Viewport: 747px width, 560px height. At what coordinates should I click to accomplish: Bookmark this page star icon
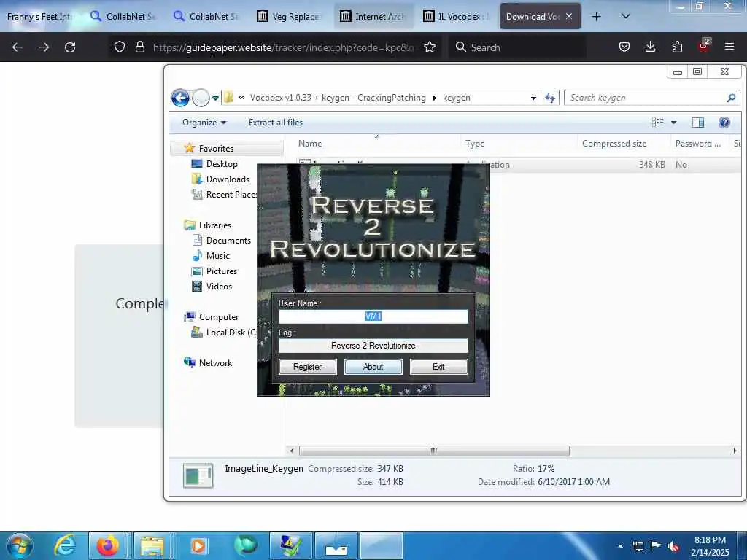pyautogui.click(x=430, y=47)
